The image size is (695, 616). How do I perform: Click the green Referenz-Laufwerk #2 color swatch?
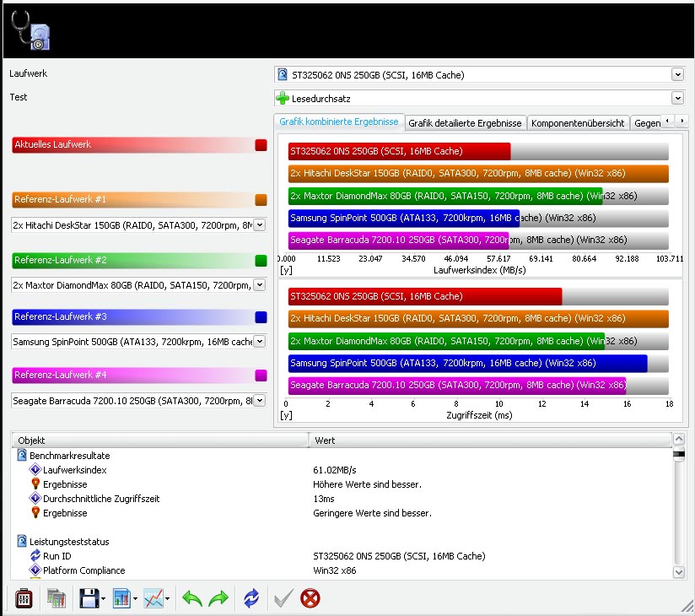[261, 261]
